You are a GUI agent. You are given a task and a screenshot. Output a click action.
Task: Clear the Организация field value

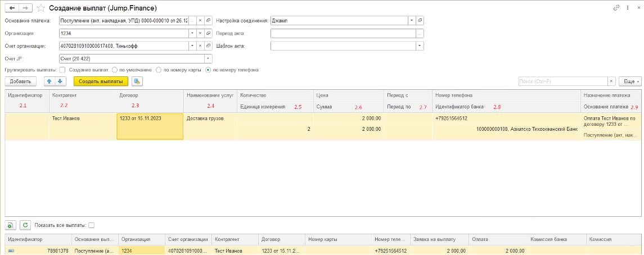pyautogui.click(x=200, y=33)
